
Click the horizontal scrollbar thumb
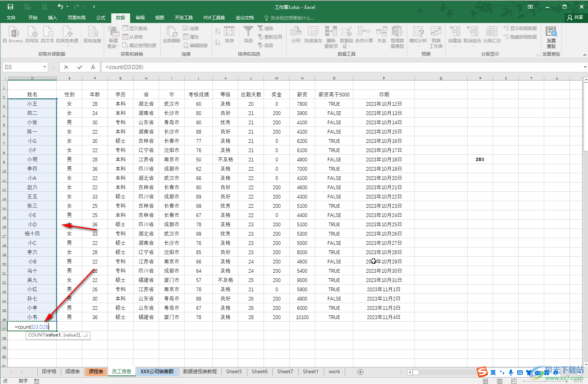pos(416,372)
